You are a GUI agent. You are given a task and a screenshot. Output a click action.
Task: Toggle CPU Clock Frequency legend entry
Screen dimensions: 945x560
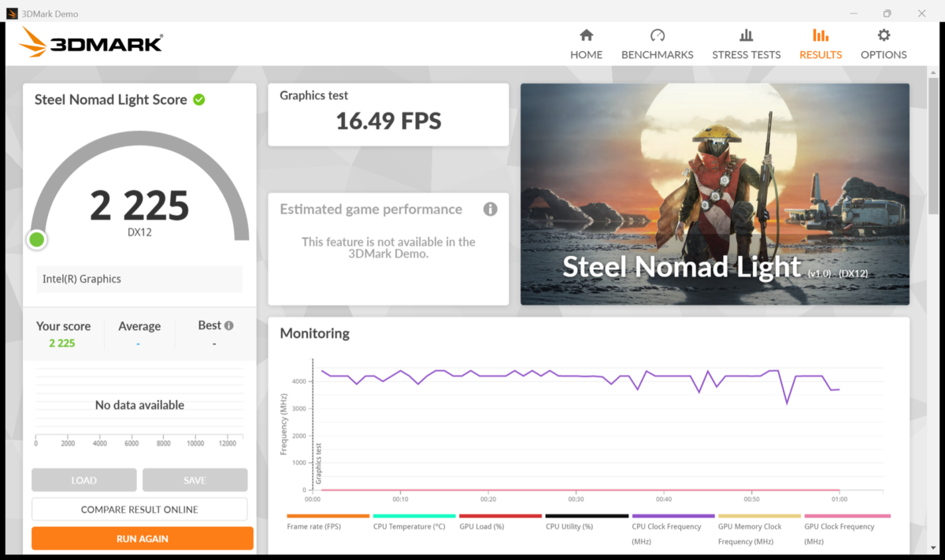[x=673, y=529]
